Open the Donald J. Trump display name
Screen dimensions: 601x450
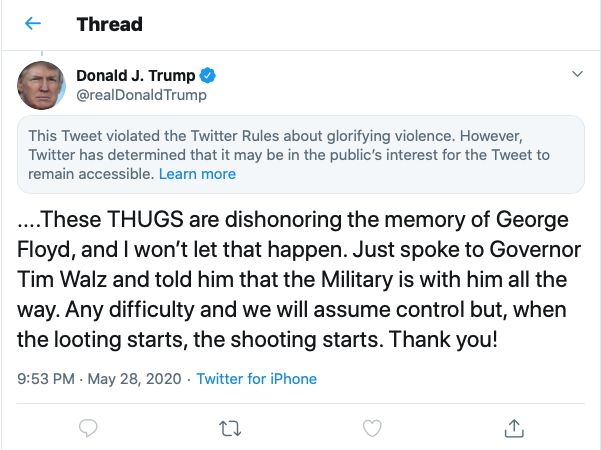139,76
